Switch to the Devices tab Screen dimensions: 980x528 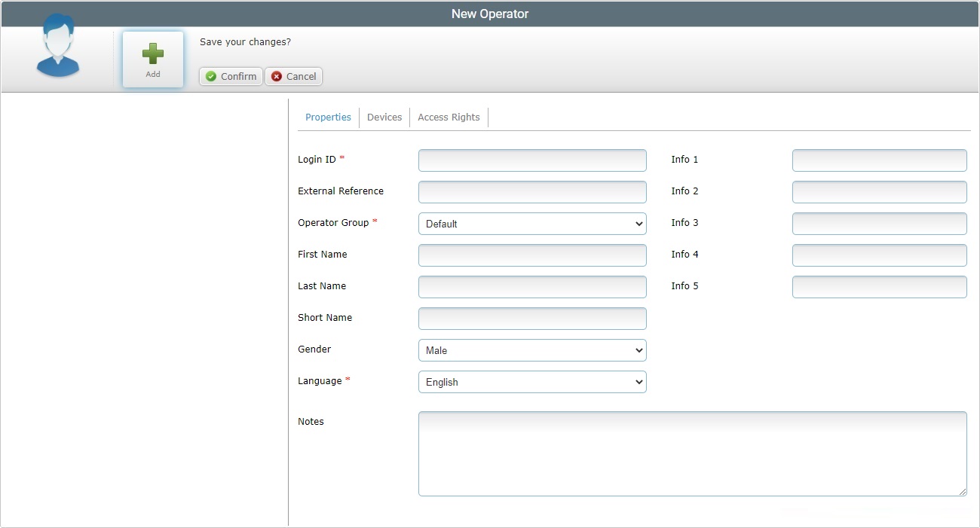pos(384,118)
